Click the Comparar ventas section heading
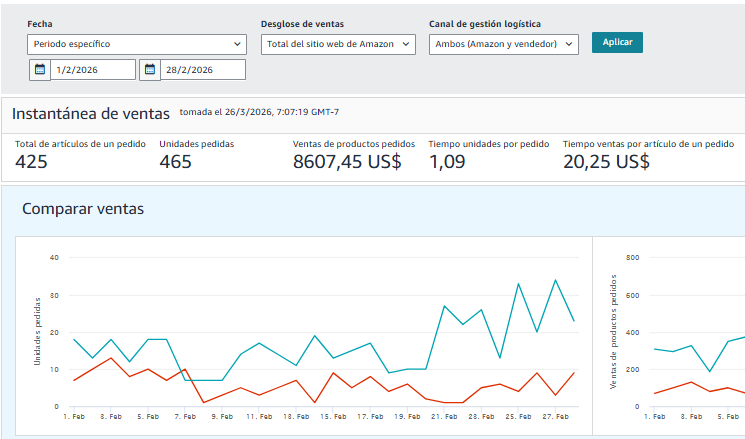The height and width of the screenshot is (439, 745). point(83,209)
